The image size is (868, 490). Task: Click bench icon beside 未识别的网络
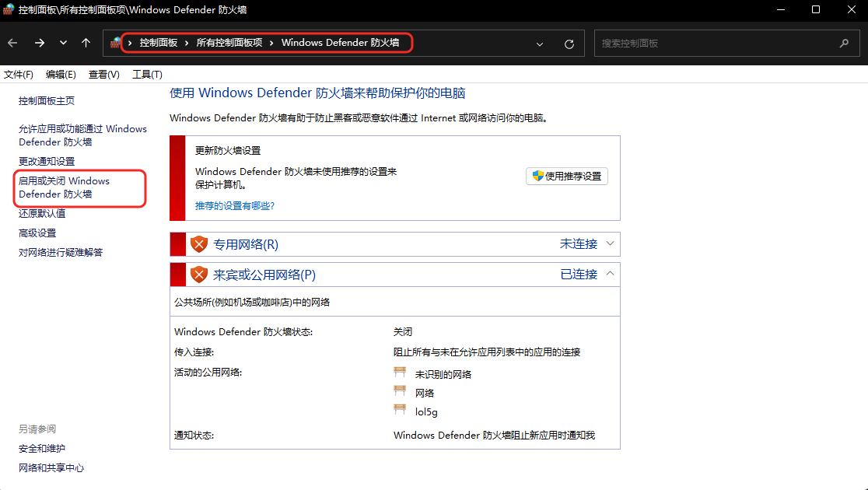pyautogui.click(x=400, y=373)
